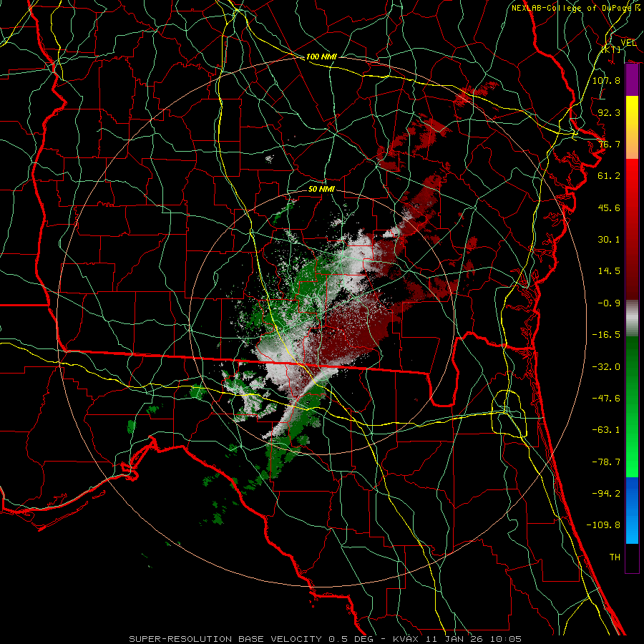
Task: Click the -78.7 legend value
Action: pos(606,462)
